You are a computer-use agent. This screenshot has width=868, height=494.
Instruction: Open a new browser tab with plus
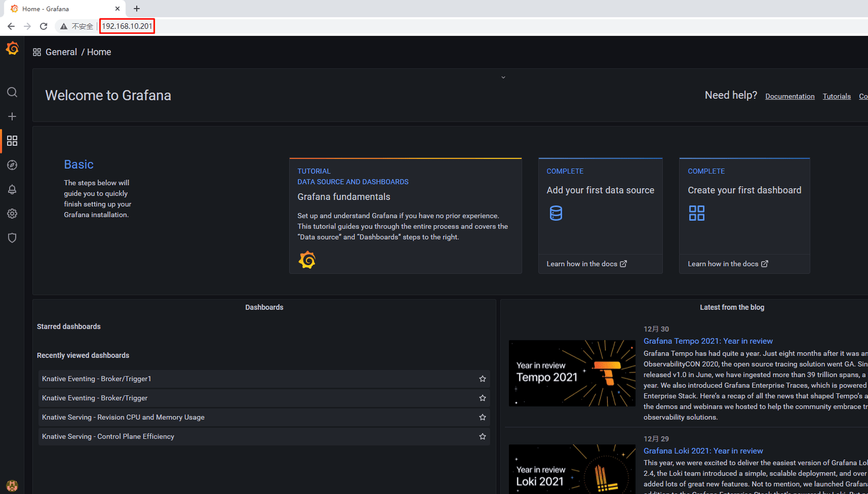[137, 9]
